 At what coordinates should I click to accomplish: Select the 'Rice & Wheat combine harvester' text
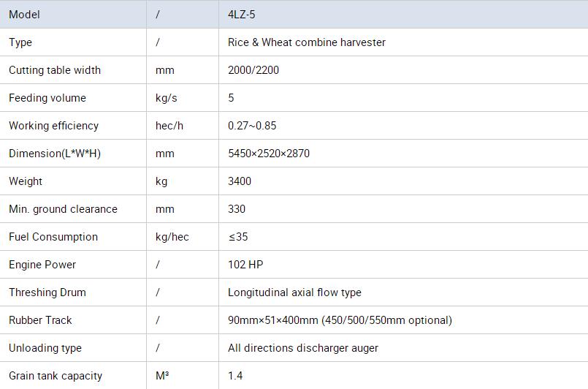point(306,42)
